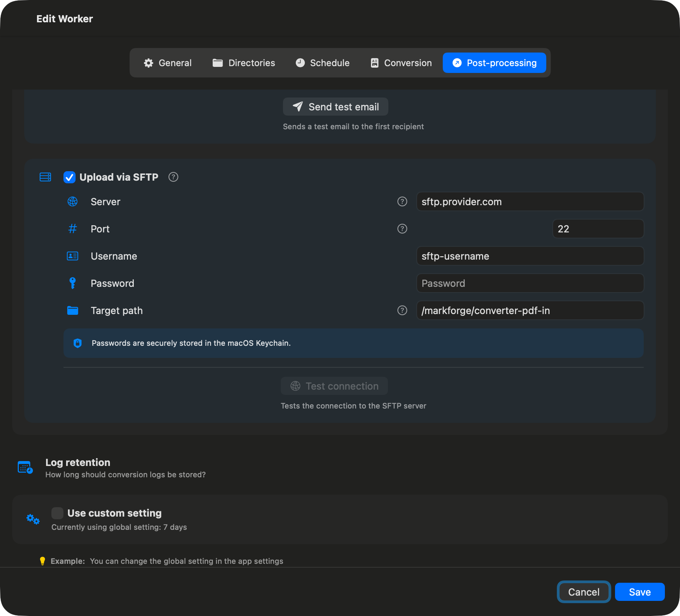Click the Log retention calendar icon
The height and width of the screenshot is (616, 680).
click(25, 467)
